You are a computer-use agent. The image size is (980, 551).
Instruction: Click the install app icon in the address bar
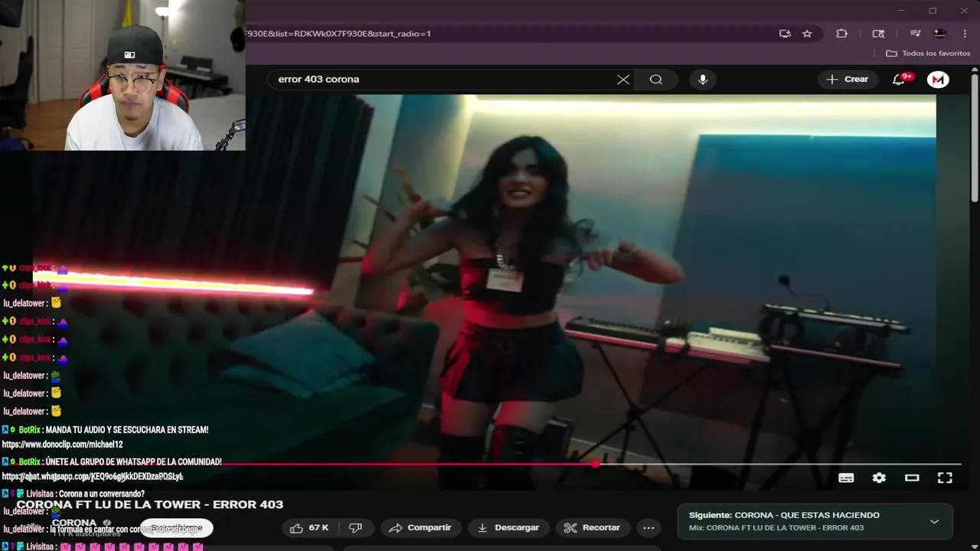pos(785,34)
